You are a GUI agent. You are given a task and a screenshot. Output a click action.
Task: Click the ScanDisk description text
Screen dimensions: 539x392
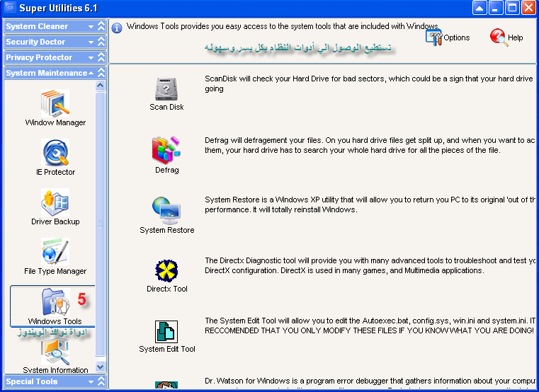369,83
